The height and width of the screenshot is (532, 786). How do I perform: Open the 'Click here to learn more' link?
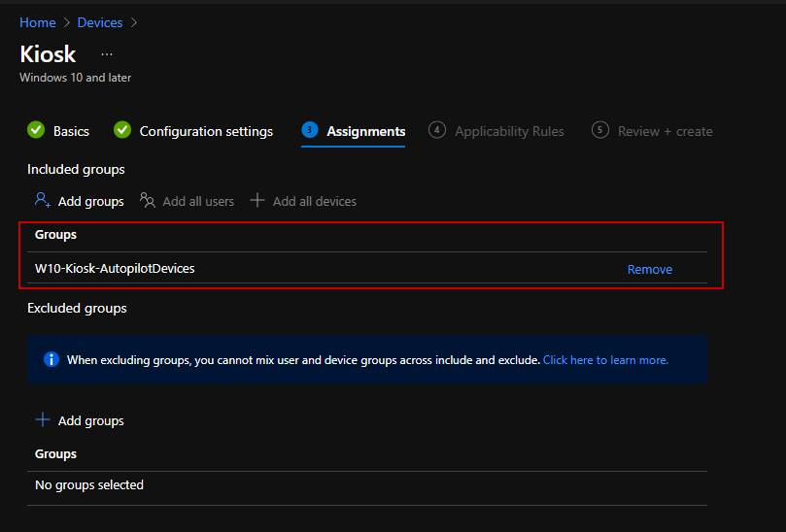[x=605, y=360]
